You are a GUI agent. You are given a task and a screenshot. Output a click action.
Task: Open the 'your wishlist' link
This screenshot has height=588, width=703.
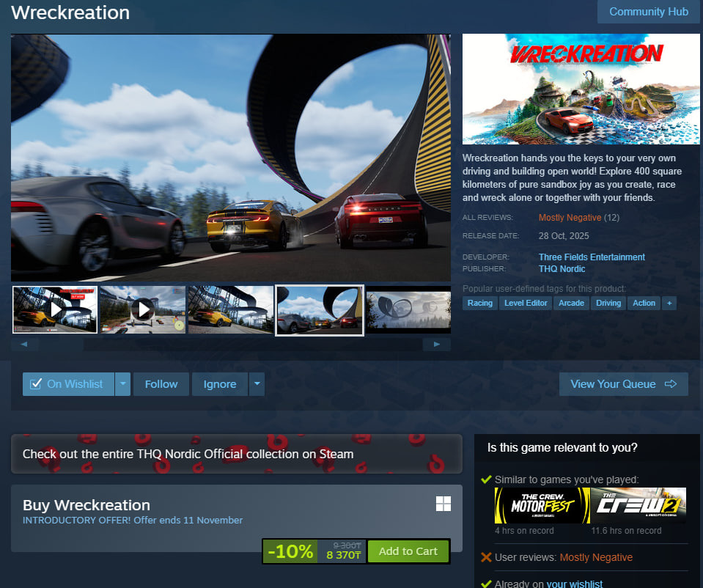[x=574, y=584]
